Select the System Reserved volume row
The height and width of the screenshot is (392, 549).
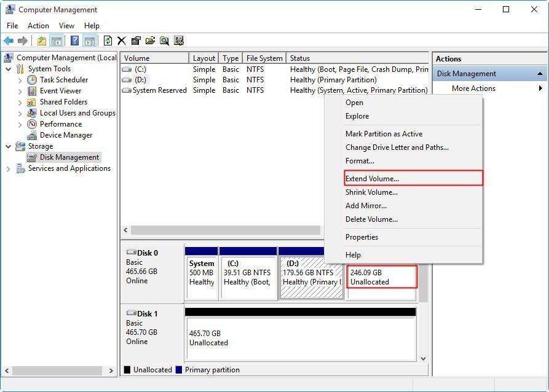click(x=274, y=90)
